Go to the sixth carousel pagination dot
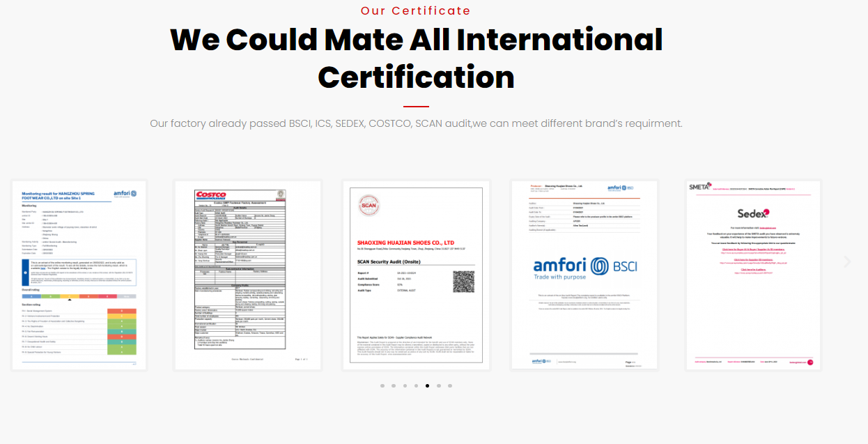The width and height of the screenshot is (868, 444). 438,385
